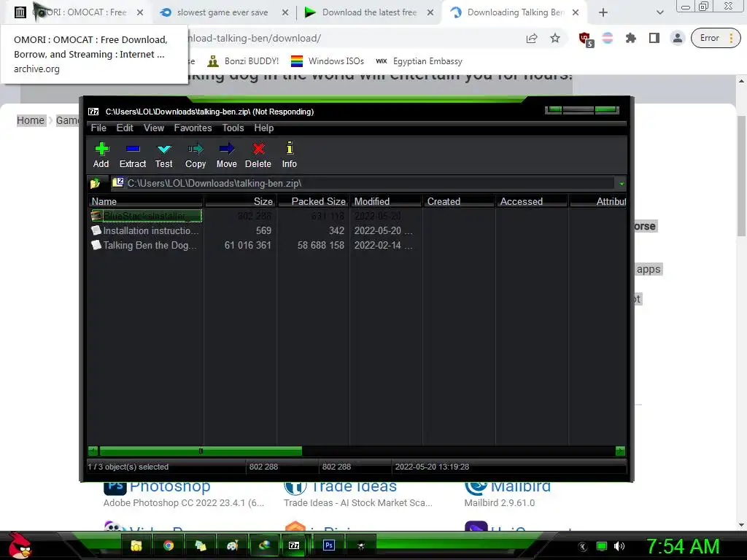The width and height of the screenshot is (747, 560).
Task: Click the striped flag extension icon
Action: pyautogui.click(x=608, y=38)
